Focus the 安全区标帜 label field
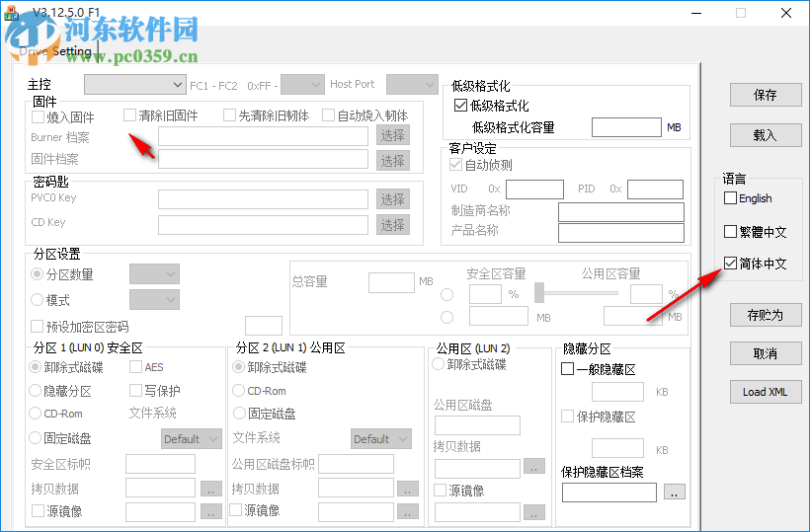 click(x=161, y=464)
